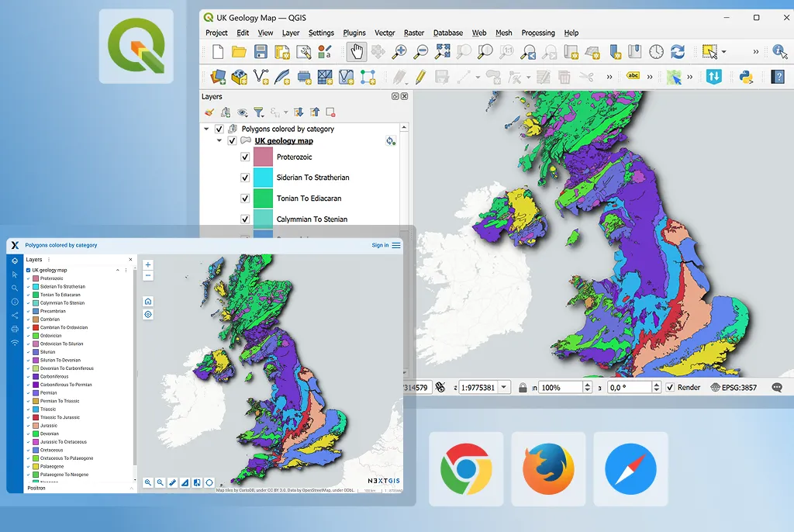Click the share icon in web map sidebar
This screenshot has width=794, height=532.
15,315
